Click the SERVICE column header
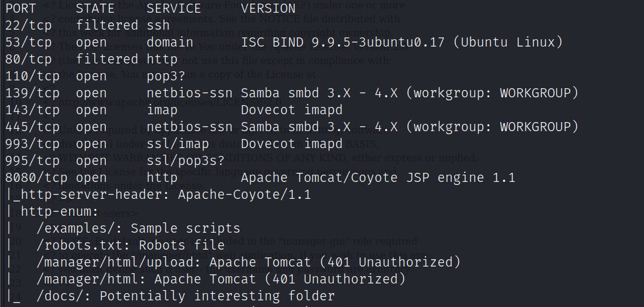Screen dimensions: 644x307 (174, 8)
